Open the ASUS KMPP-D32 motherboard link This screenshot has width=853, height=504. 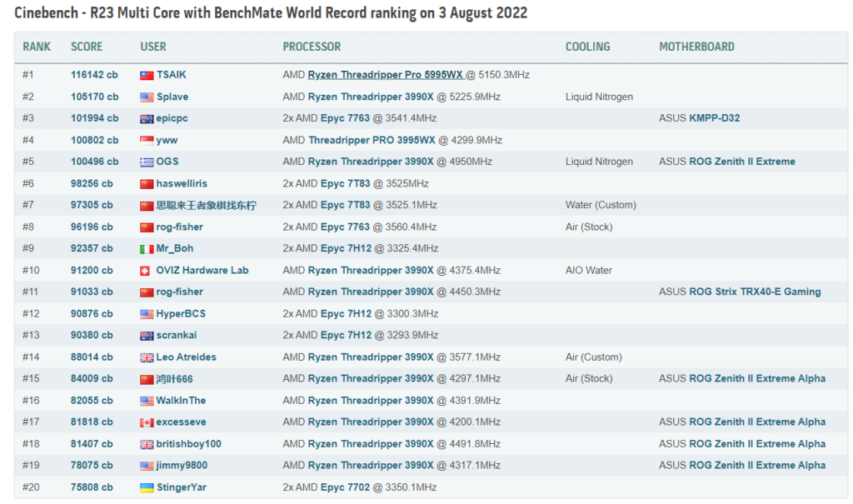click(714, 118)
